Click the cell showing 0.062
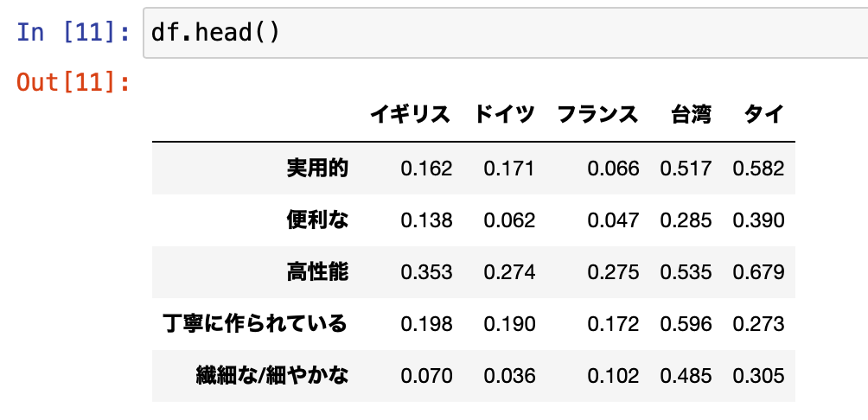Image resolution: width=868 pixels, height=420 pixels. tap(509, 220)
